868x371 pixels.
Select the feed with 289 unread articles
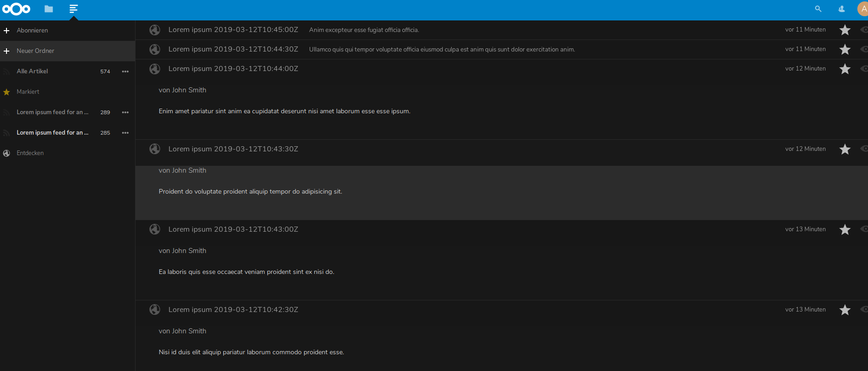[52, 112]
